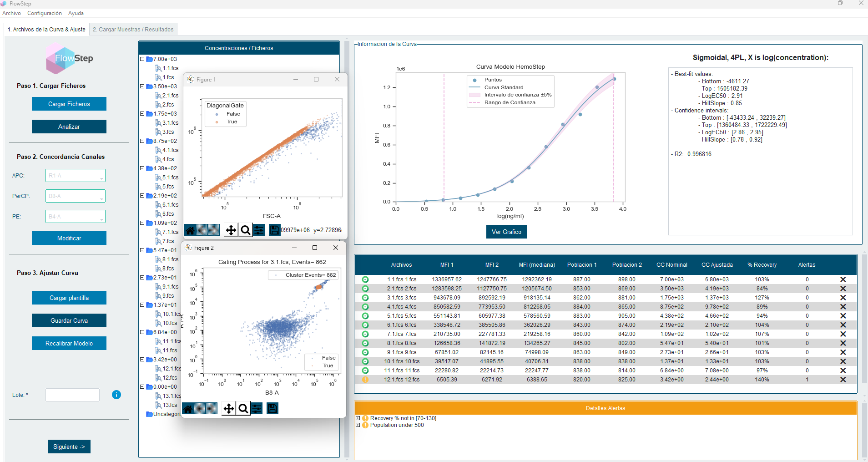Expand the 'Recovery % not in [70-130]' alert

pos(358,418)
